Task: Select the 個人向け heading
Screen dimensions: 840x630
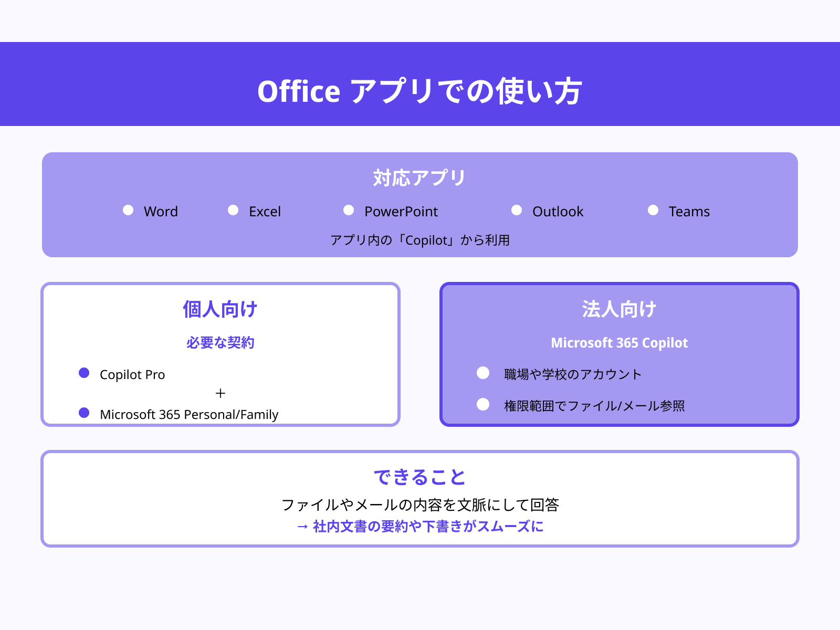Action: [x=220, y=309]
